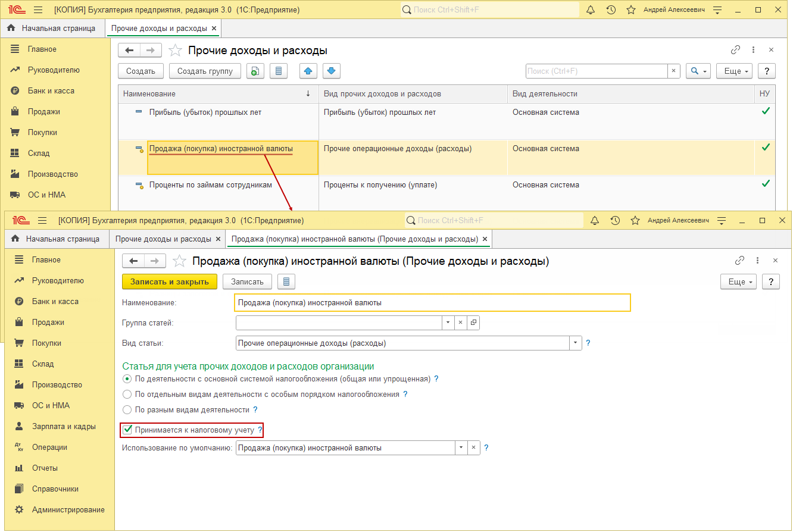Clear search field in back list window
Image resolution: width=793 pixels, height=532 pixels.
673,71
